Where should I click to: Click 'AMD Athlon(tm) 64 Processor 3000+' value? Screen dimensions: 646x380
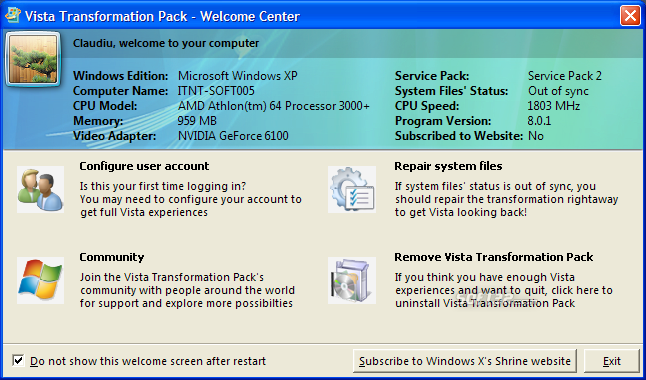click(x=274, y=106)
